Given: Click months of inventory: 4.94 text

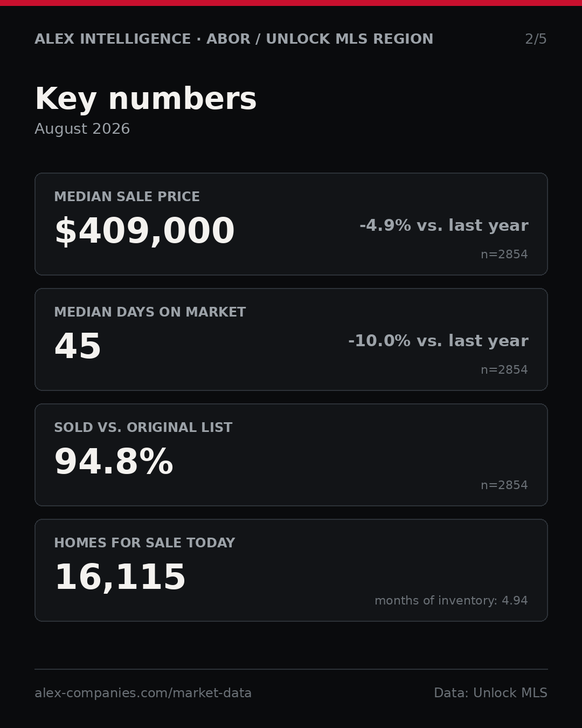Looking at the screenshot, I should (451, 601).
